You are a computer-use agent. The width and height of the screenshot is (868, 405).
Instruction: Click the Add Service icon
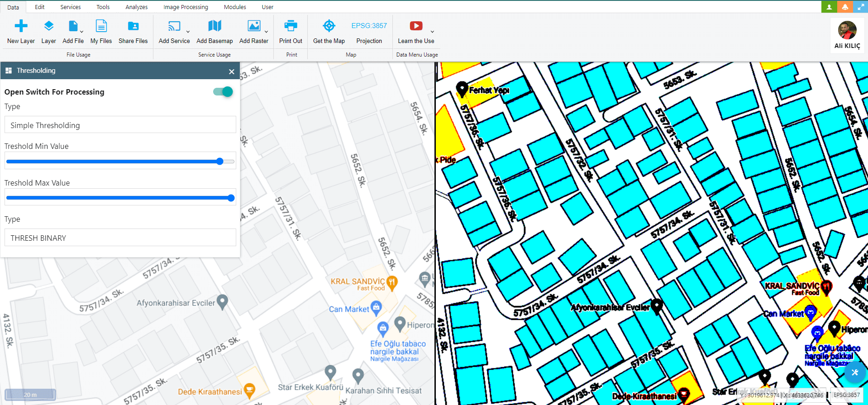click(x=174, y=26)
